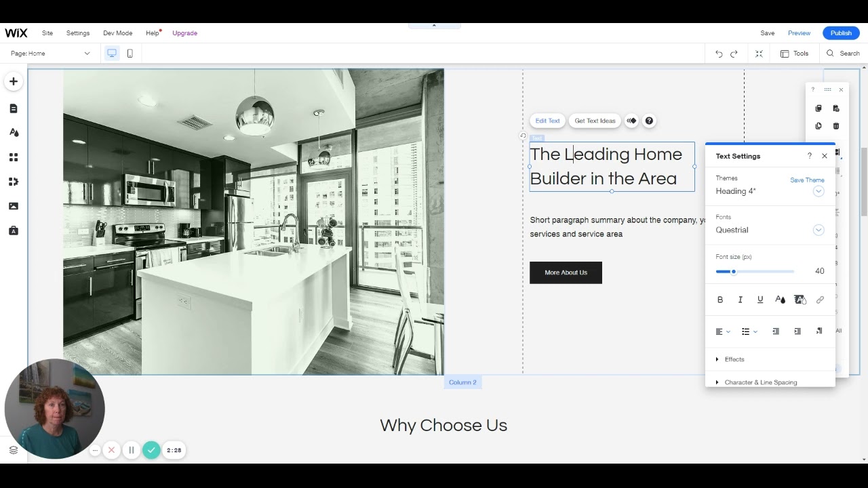The width and height of the screenshot is (868, 488).
Task: Open the Add Elements plus button
Action: click(x=13, y=81)
